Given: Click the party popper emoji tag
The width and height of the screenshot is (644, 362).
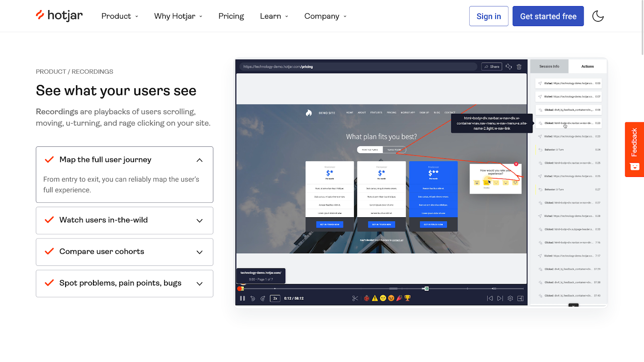Looking at the screenshot, I should click(399, 298).
